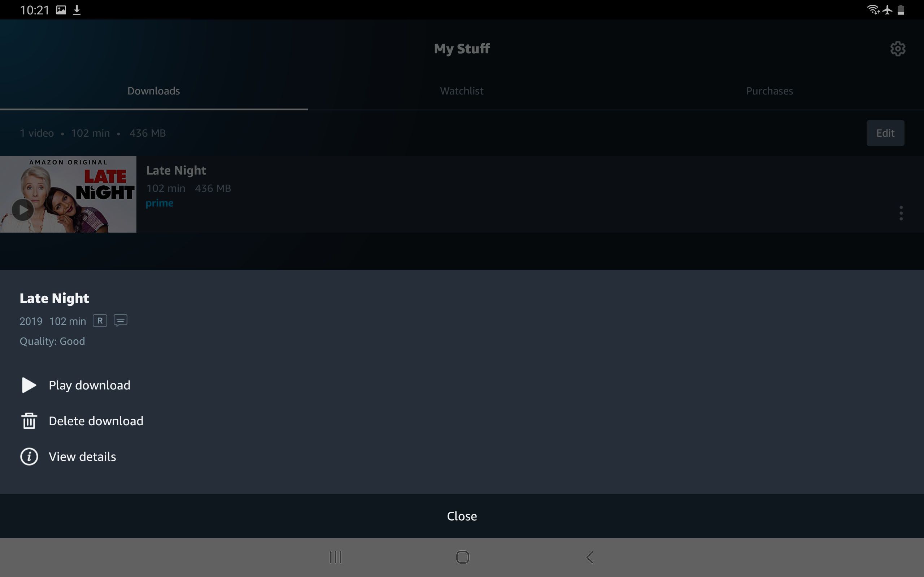This screenshot has height=577, width=924.
Task: Click the settings gear icon
Action: (x=898, y=48)
